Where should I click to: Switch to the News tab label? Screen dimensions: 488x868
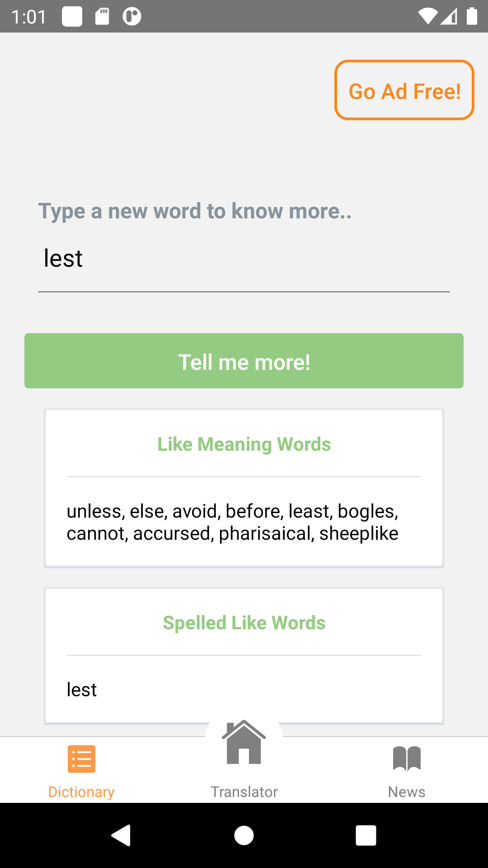pyautogui.click(x=407, y=792)
